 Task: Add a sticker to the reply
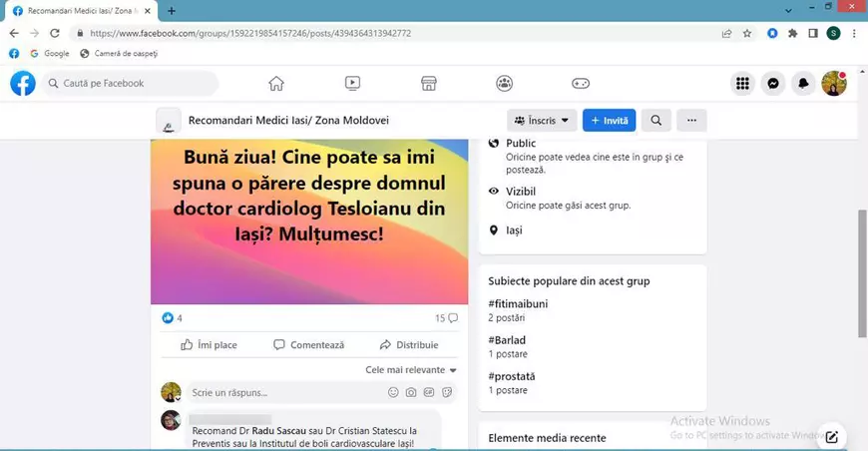click(447, 392)
